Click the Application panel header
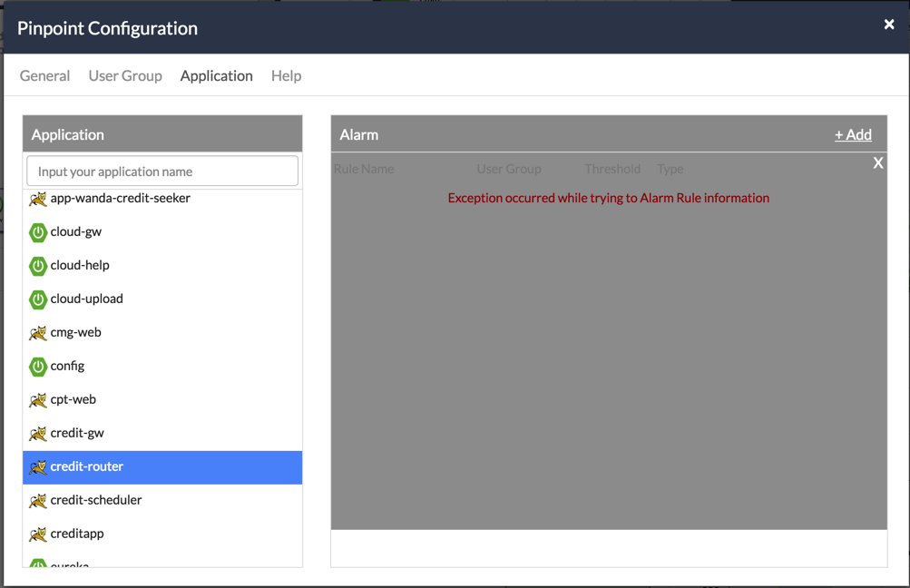Image resolution: width=910 pixels, height=588 pixels. [162, 134]
